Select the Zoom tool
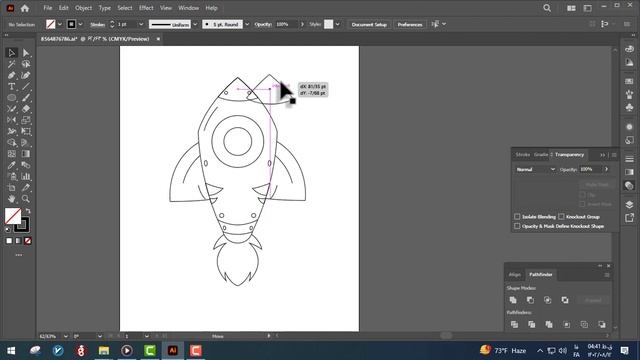640x360 pixels. click(26, 199)
